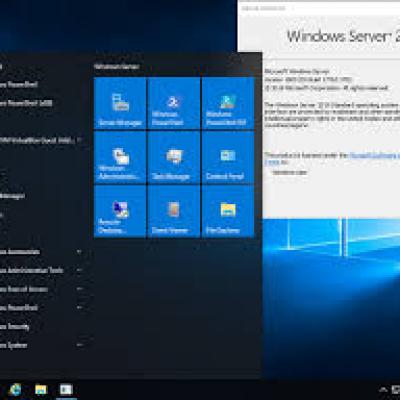Expand the Windows PowerShell folder chevron
This screenshot has width=400, height=400.
click(x=79, y=308)
